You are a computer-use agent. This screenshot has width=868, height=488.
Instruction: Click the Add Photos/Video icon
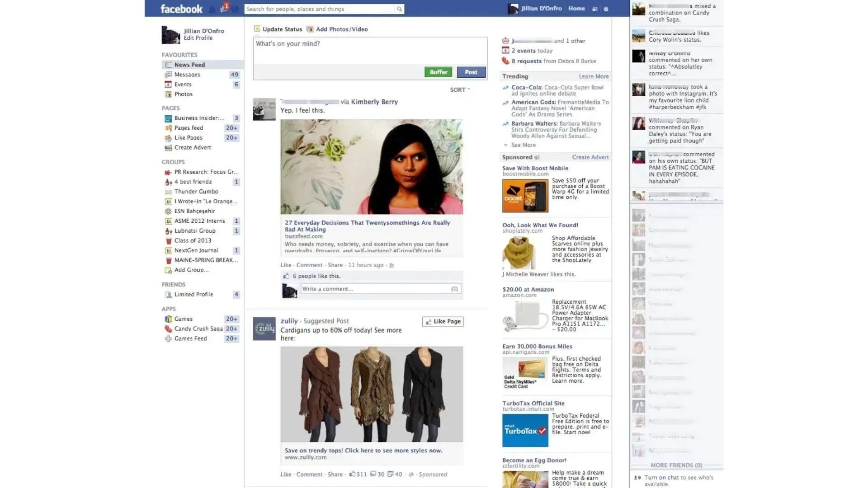click(x=310, y=28)
